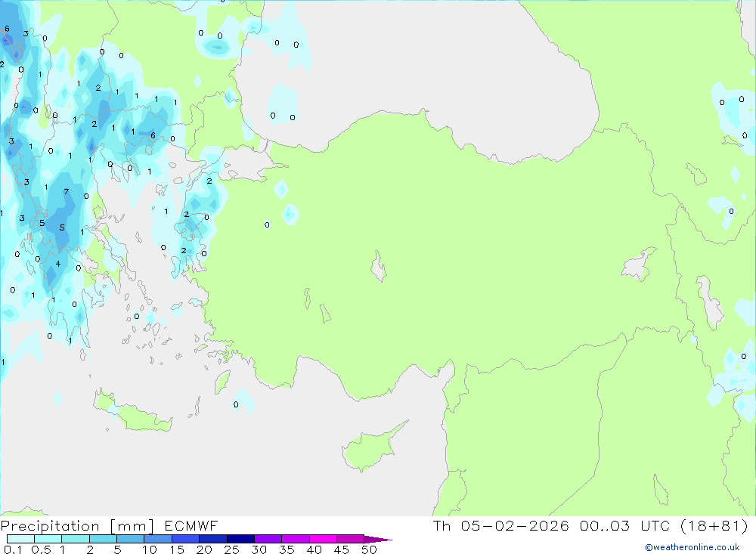Click the '45' legend scale label
Image resolution: width=756 pixels, height=554 pixels.
342,549
